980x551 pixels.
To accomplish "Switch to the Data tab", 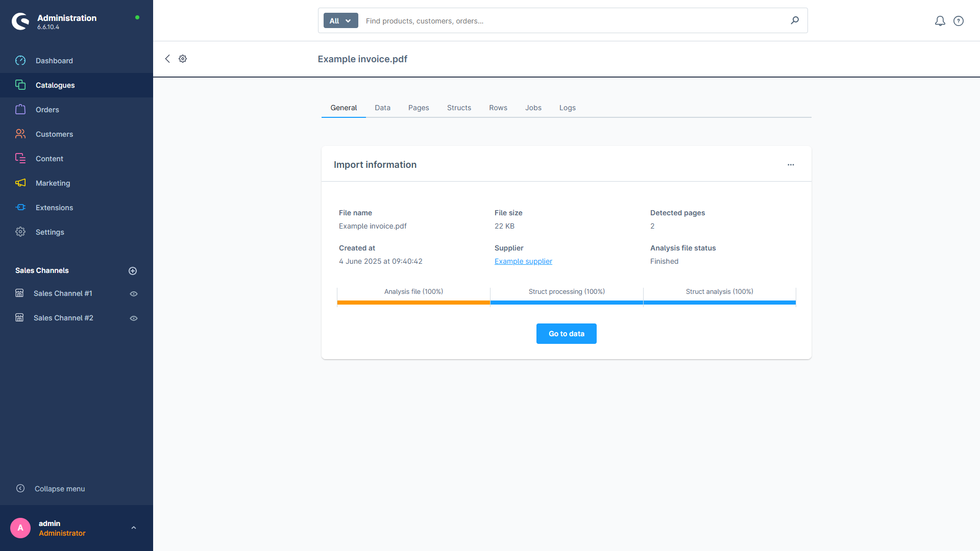I will [x=382, y=108].
